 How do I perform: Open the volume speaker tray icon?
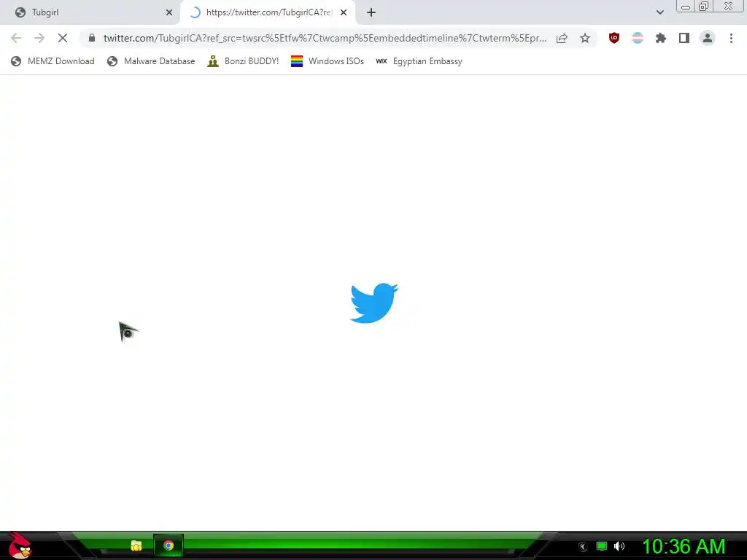click(619, 547)
